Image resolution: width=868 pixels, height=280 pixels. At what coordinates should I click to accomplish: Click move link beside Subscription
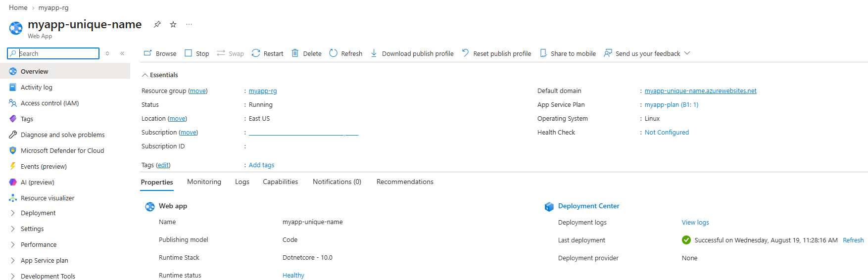coord(188,132)
